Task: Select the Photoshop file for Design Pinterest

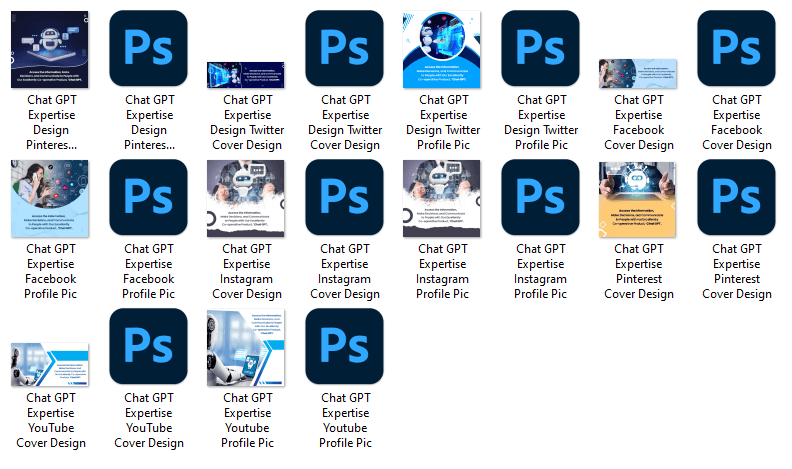Action: point(148,50)
